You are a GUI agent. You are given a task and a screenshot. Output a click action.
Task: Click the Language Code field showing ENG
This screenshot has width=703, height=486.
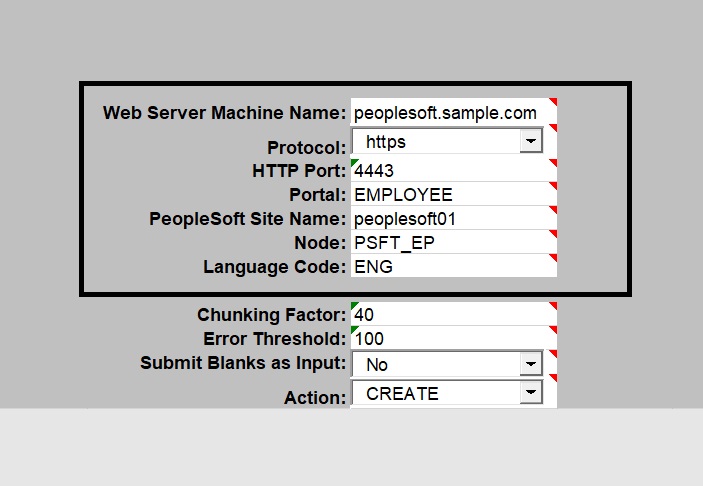pos(454,267)
